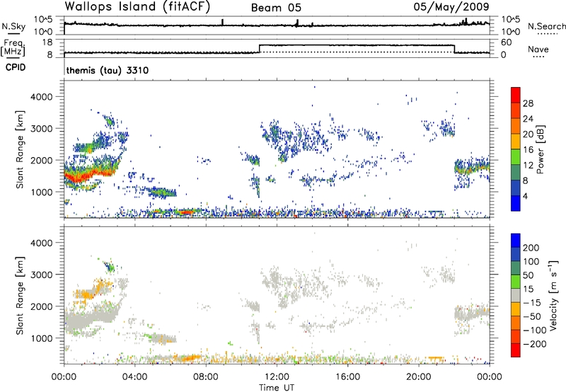This screenshot has width=566, height=392.
Task: Click the blue top segment of velocity colorbar
Action: click(516, 241)
